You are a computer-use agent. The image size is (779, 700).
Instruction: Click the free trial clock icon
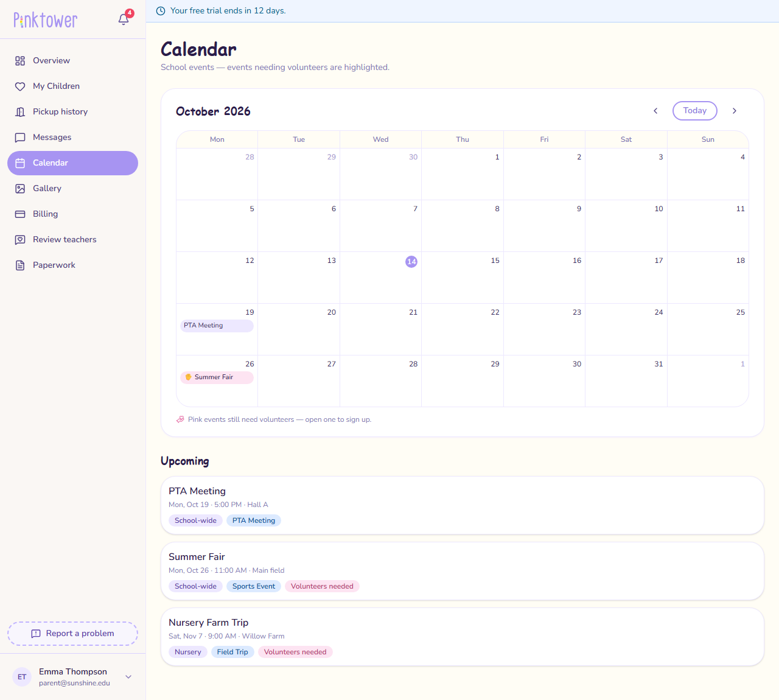(161, 11)
